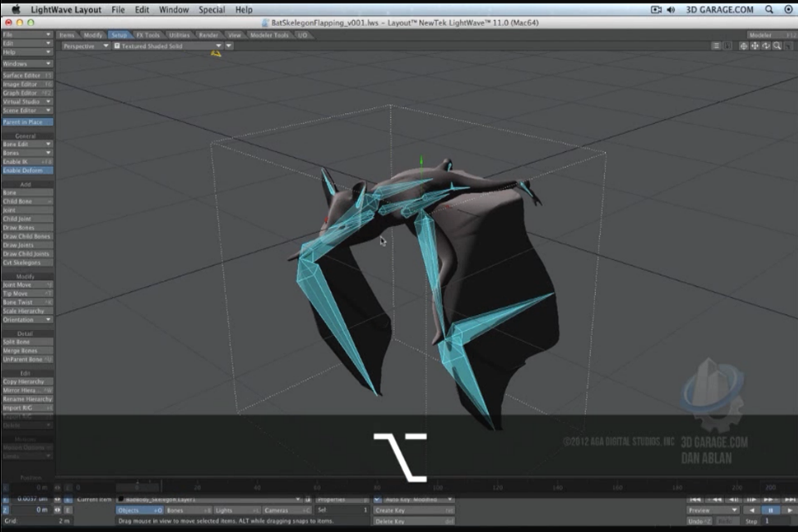
Task: Click the yellow camera item in viewport
Action: (216, 53)
